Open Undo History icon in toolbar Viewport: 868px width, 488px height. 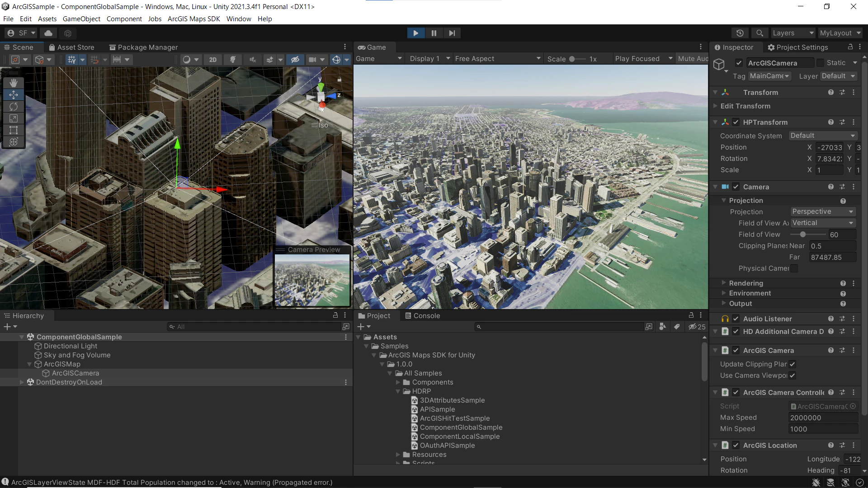740,33
